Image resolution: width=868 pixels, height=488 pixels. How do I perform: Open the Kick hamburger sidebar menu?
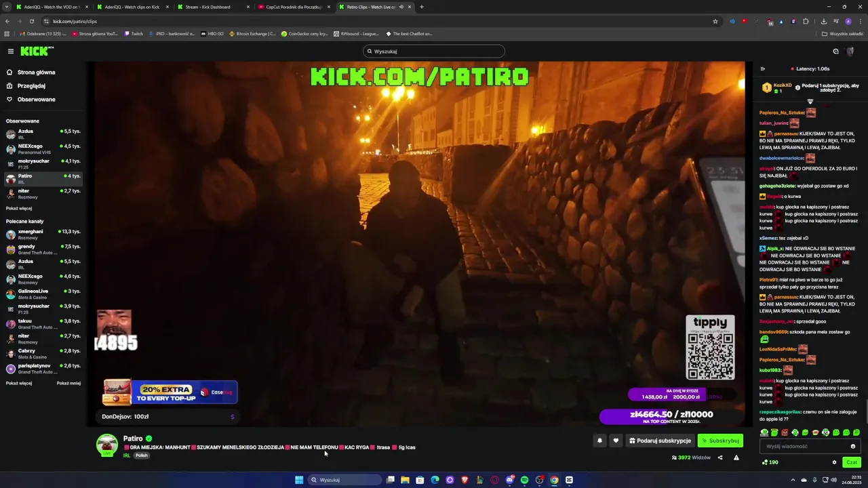coord(11,52)
